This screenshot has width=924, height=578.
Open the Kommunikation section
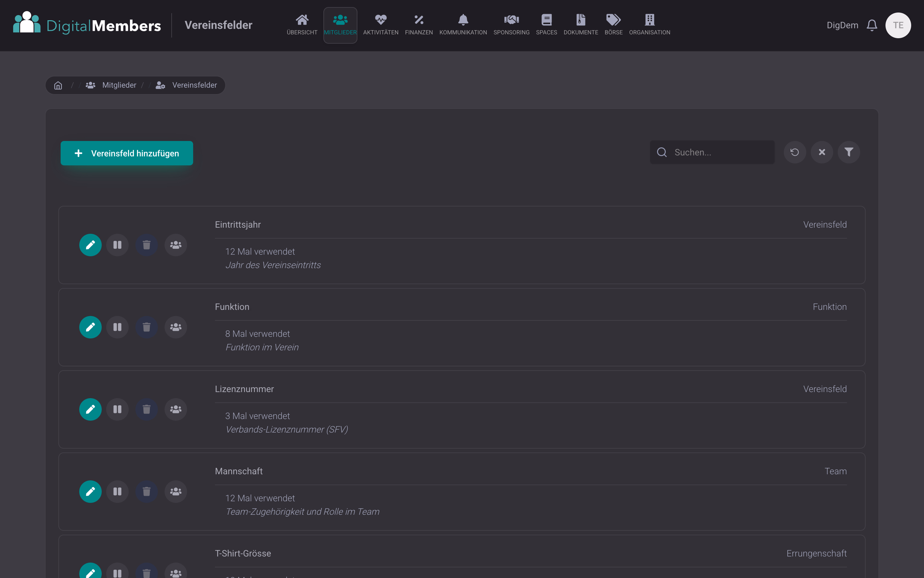(x=463, y=25)
